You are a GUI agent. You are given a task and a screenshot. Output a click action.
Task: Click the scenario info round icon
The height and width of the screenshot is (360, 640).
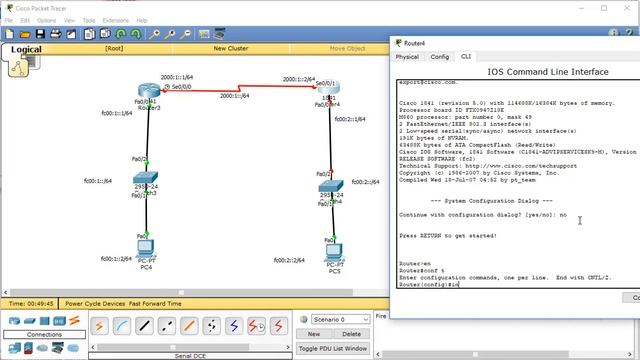[x=303, y=319]
